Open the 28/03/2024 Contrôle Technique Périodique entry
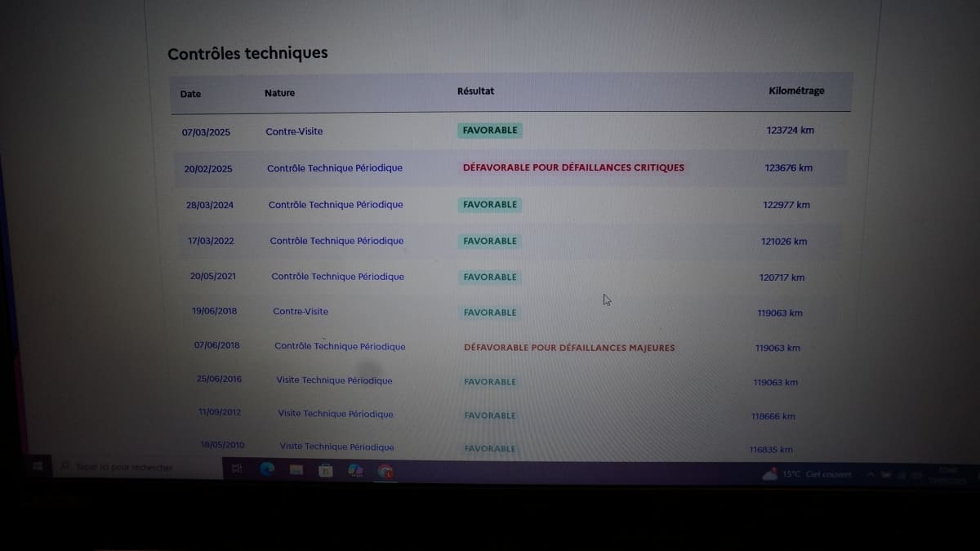Viewport: 980px width, 551px height. click(336, 205)
